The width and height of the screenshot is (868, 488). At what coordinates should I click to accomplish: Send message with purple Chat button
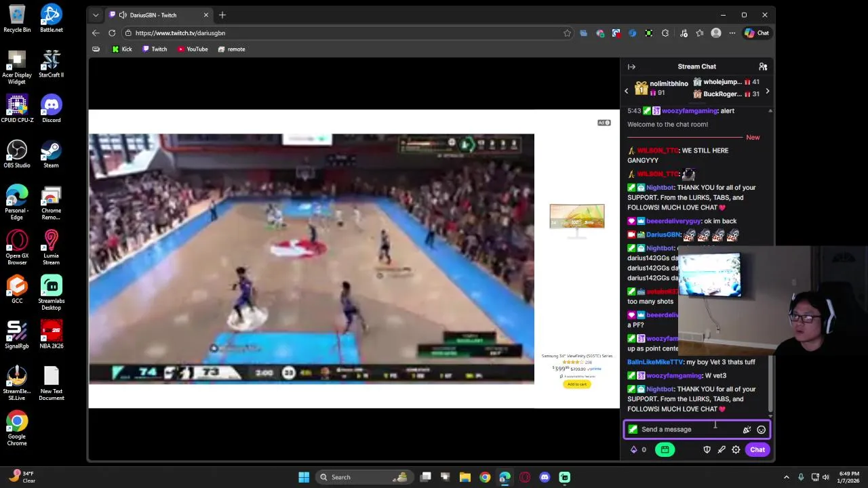(757, 449)
